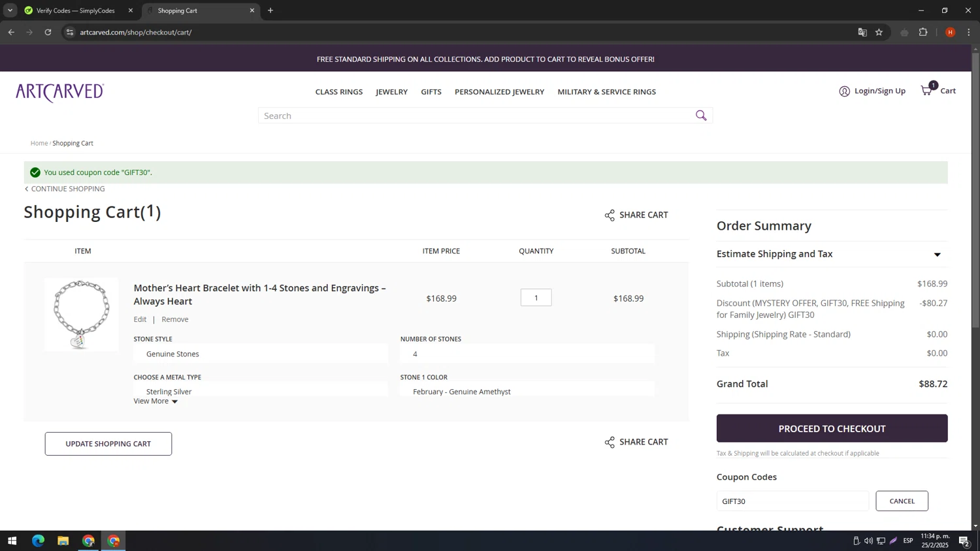Click Continue Shopping link
Image resolution: width=980 pixels, height=551 pixels.
tap(65, 189)
